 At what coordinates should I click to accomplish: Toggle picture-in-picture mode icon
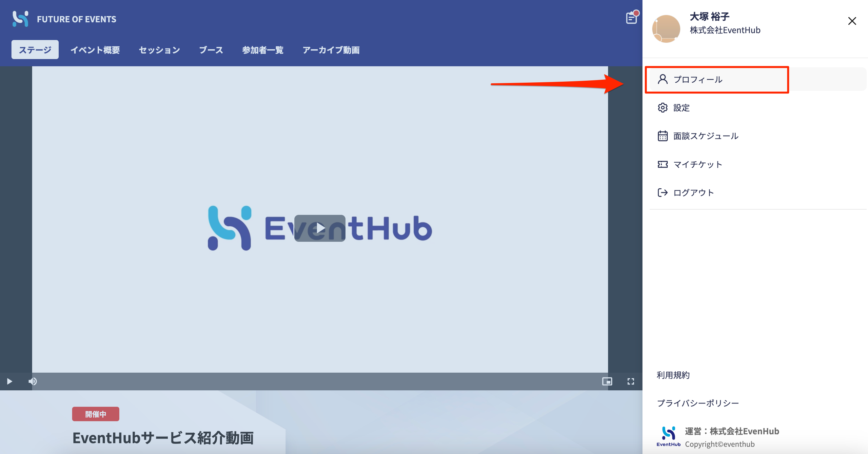(x=607, y=382)
